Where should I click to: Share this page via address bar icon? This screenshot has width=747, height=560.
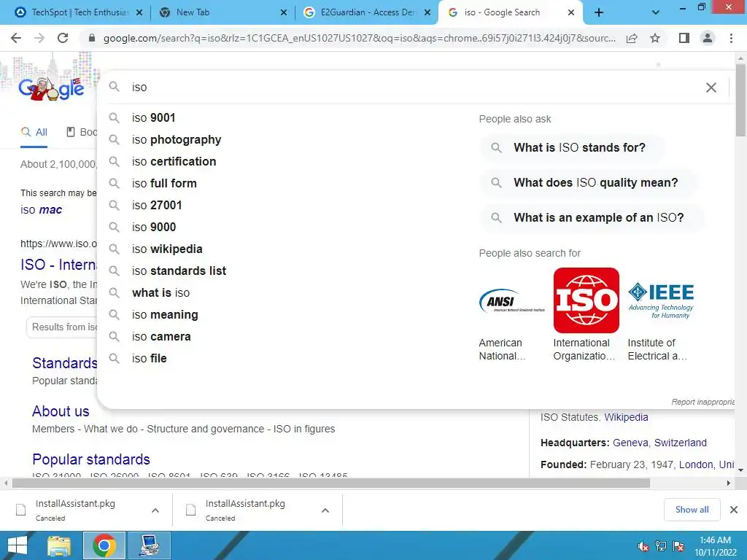pyautogui.click(x=632, y=38)
